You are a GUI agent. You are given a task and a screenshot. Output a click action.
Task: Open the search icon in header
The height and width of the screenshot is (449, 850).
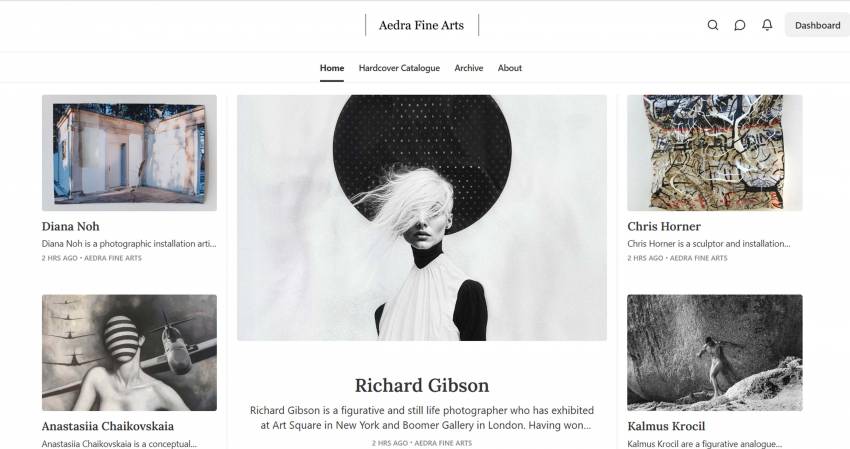pos(713,25)
